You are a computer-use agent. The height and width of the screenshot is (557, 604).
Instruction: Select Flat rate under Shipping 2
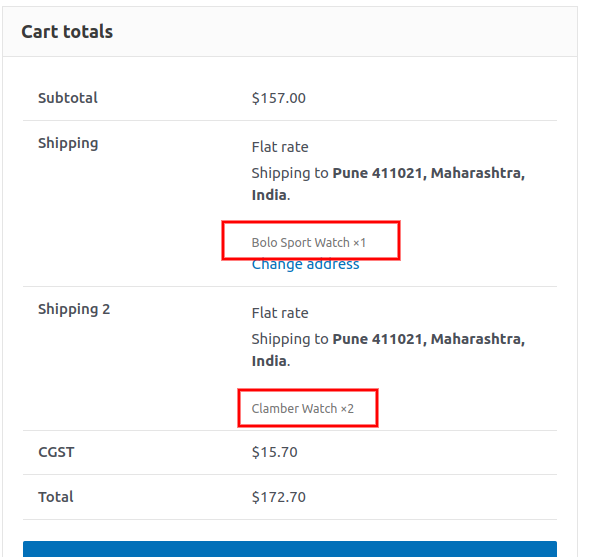280,313
